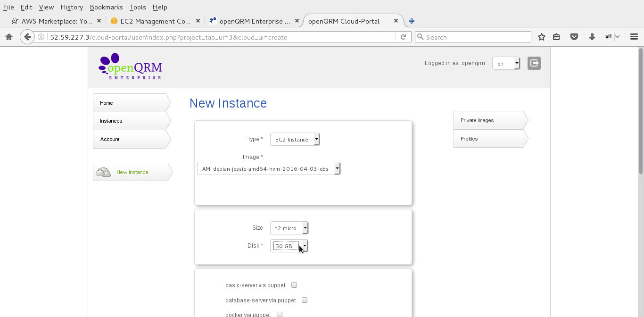Screen dimensions: 644x317
Task: Open the File menu
Action: (8, 7)
